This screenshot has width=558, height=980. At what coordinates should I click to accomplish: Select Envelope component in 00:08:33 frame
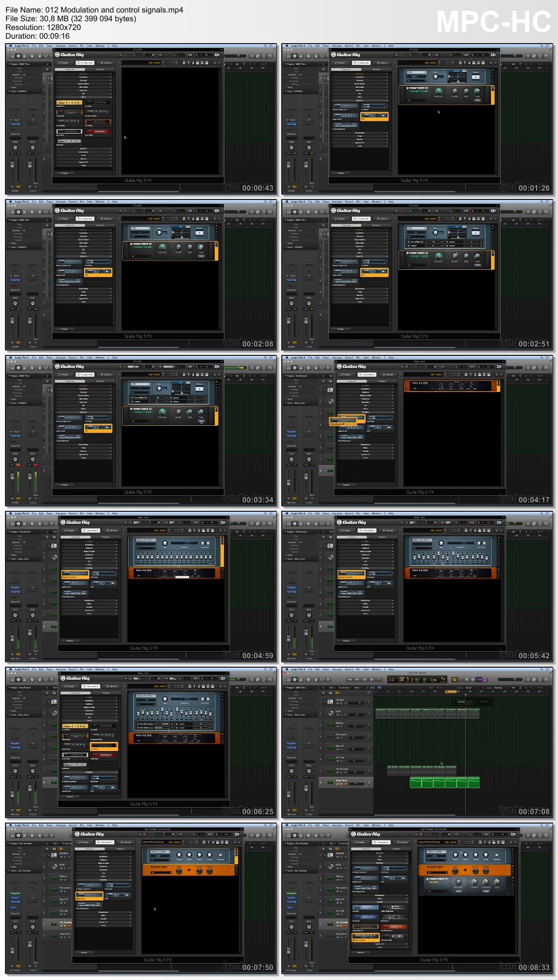[394, 869]
